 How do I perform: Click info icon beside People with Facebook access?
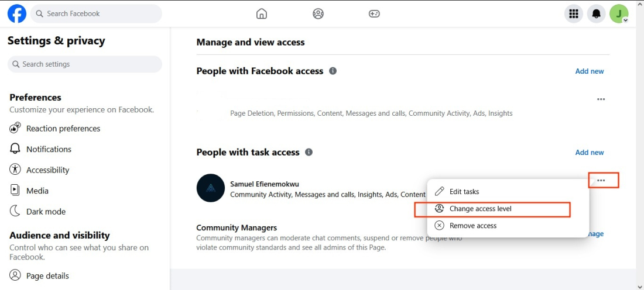(333, 71)
